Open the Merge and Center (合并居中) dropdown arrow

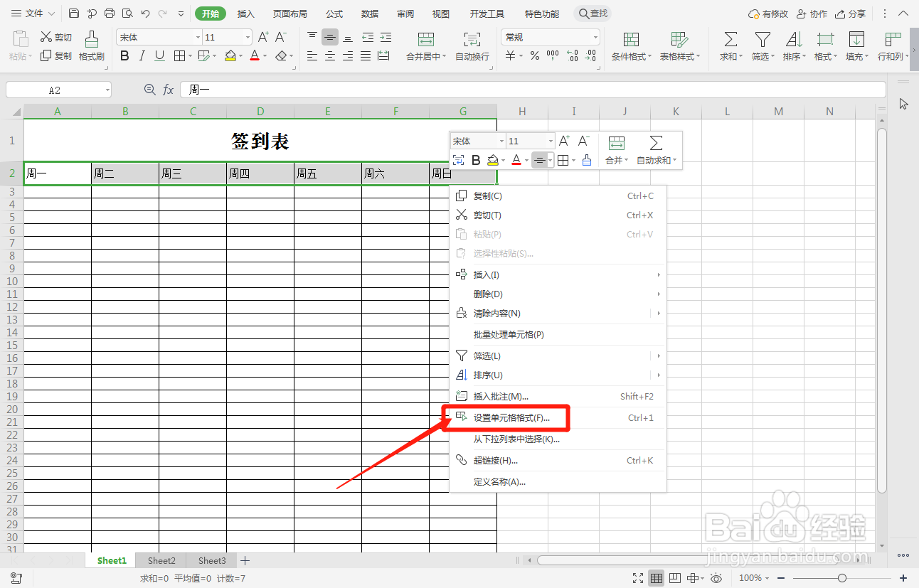point(445,57)
